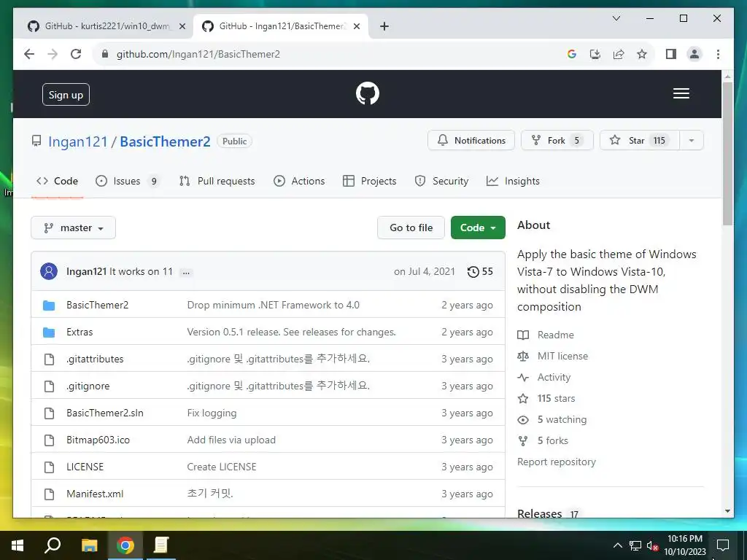Expand commit message ellipsis button
Viewport: 747px width, 560px height.
(186, 273)
